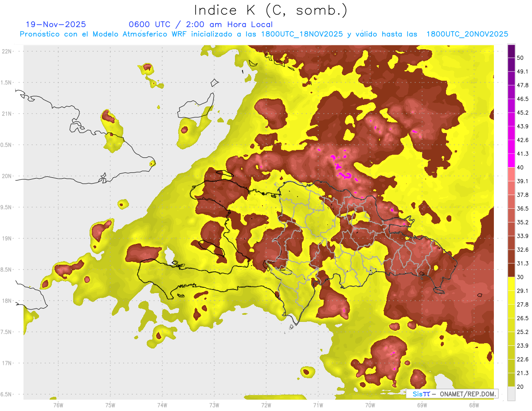Select the magenta color swatch between 40 and 41.3
532x411 pixels.
(x=511, y=160)
